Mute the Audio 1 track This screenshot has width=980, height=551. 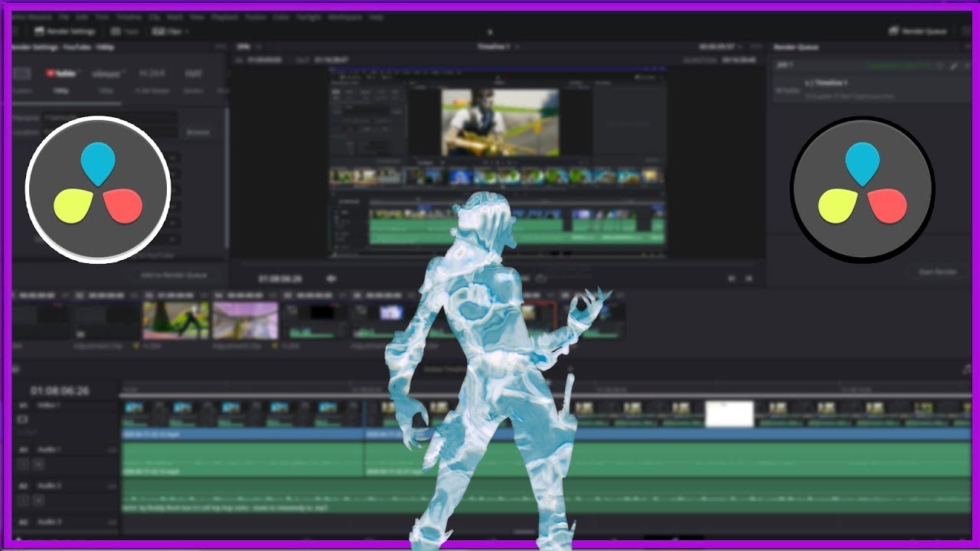pos(38,465)
